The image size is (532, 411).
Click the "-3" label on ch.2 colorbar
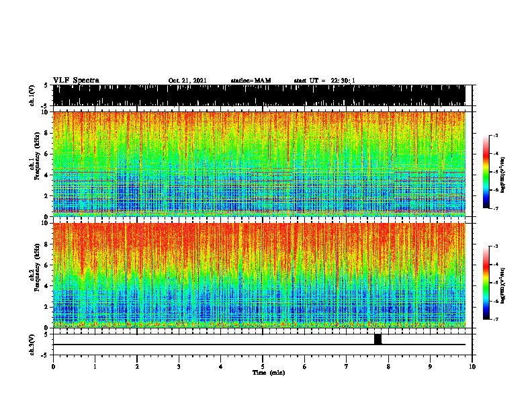[x=496, y=246]
